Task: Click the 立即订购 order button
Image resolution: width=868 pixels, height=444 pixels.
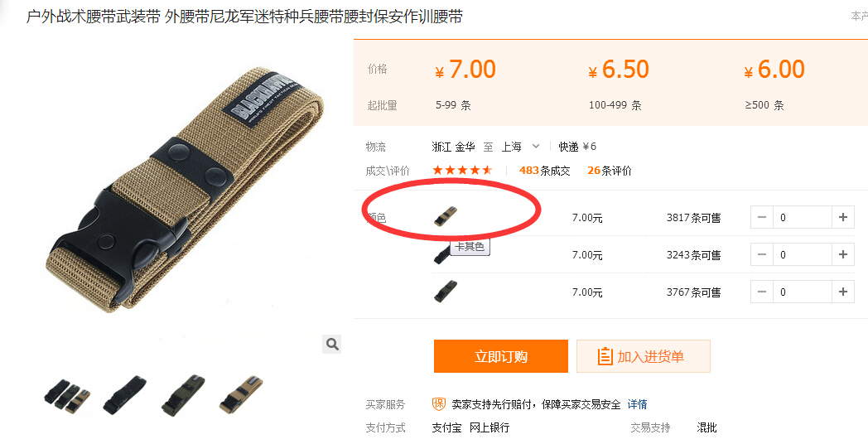Action: tap(501, 356)
